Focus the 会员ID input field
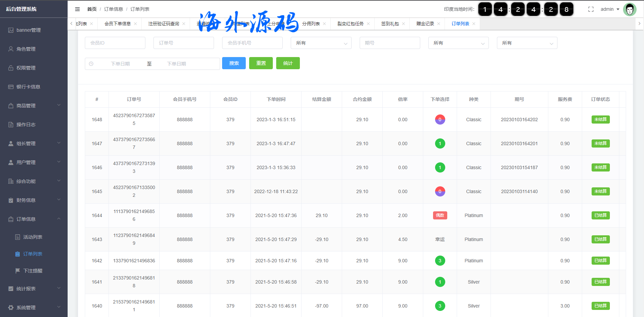 115,43
